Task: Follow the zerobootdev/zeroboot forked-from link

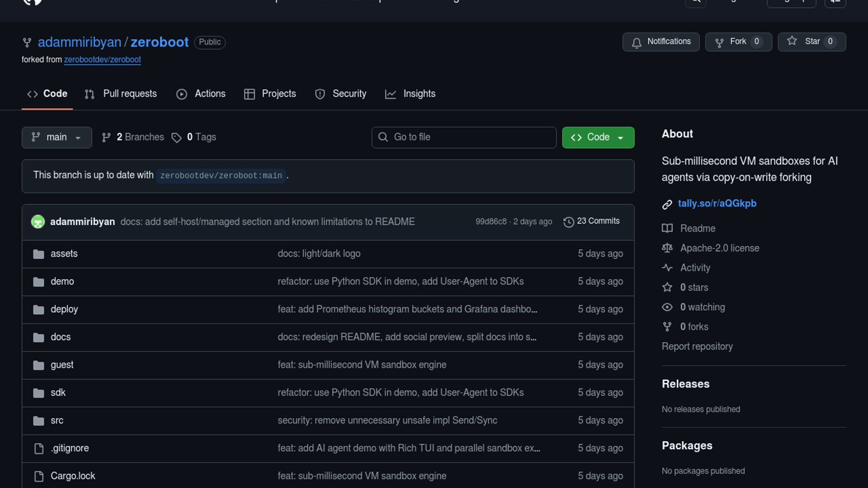Action: [x=102, y=60]
